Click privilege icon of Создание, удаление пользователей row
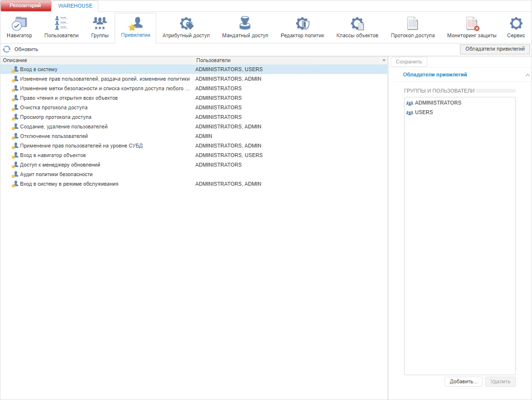Viewport: 532px width, 400px height. click(15, 126)
